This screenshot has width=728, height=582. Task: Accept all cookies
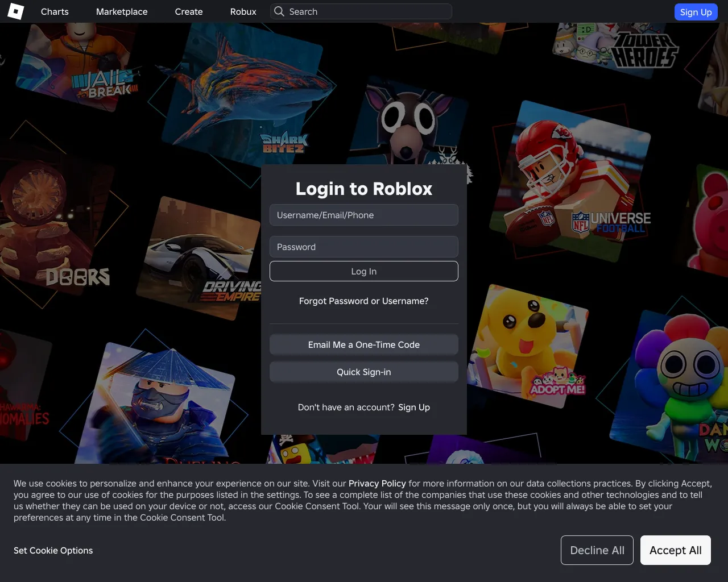pos(676,550)
